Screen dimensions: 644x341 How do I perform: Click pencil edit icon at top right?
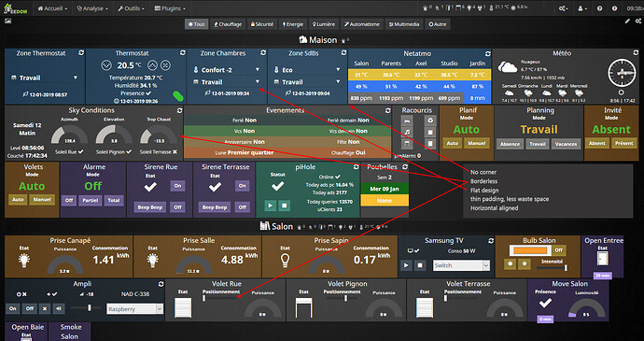(x=627, y=21)
